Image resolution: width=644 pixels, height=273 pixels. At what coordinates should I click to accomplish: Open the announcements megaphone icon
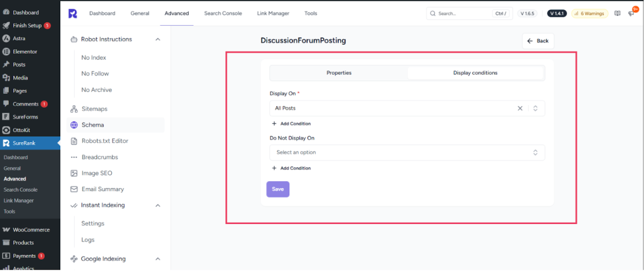631,14
